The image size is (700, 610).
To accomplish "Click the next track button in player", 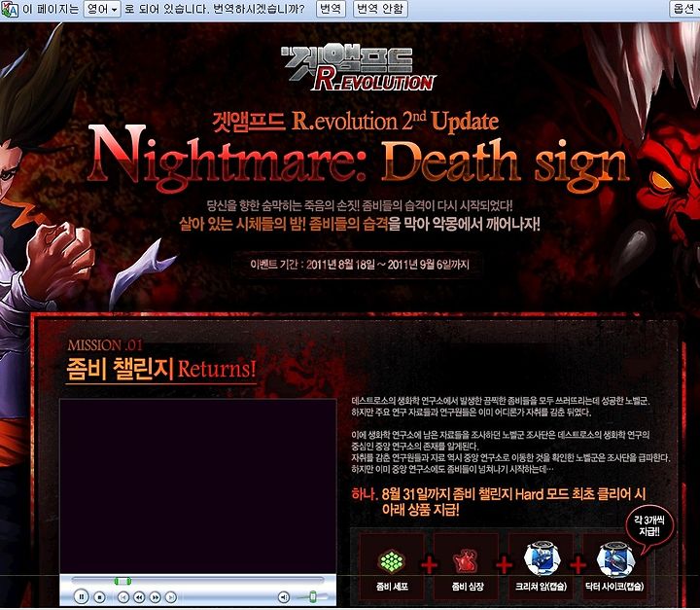I will 170,597.
